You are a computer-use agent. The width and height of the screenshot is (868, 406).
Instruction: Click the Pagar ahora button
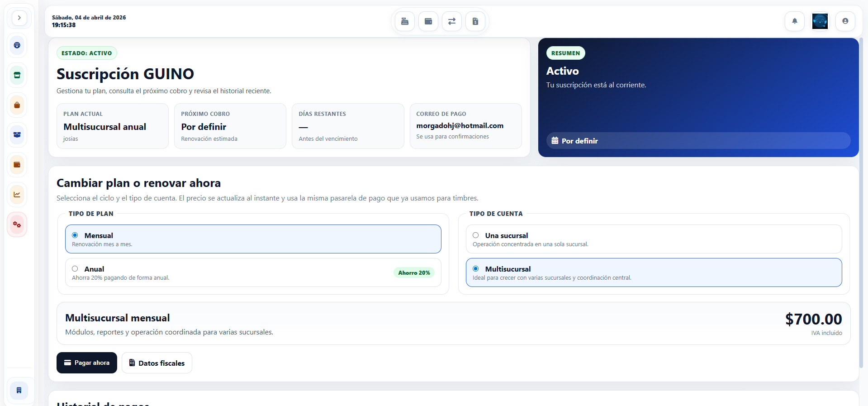tap(87, 363)
